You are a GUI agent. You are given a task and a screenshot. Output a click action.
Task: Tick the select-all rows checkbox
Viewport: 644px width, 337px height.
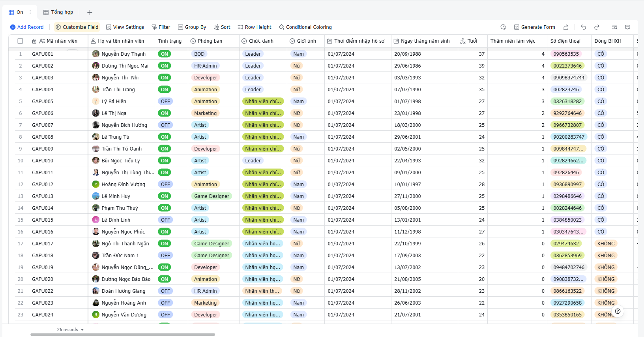20,41
